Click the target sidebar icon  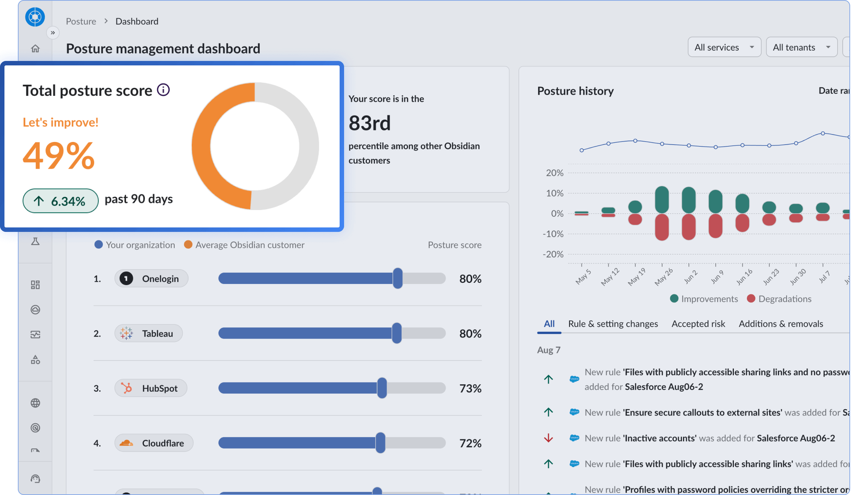(x=35, y=428)
